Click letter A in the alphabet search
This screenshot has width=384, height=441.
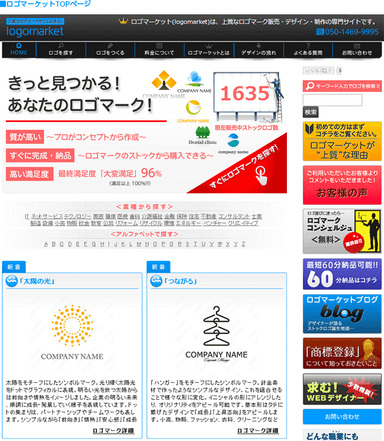(46, 244)
